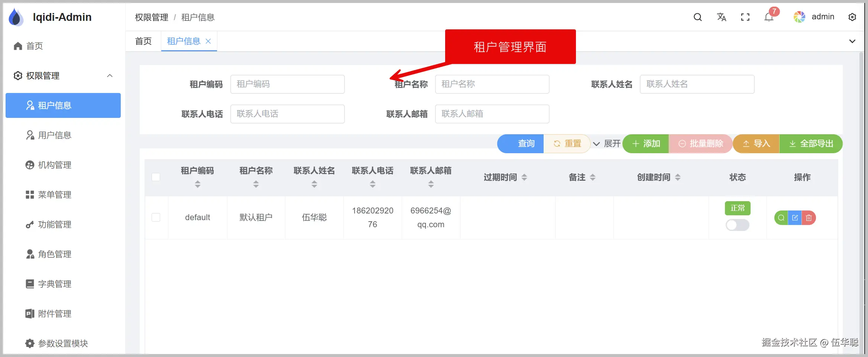Check the checkbox for default tenant row
Viewport: 868px width, 357px height.
coord(156,218)
